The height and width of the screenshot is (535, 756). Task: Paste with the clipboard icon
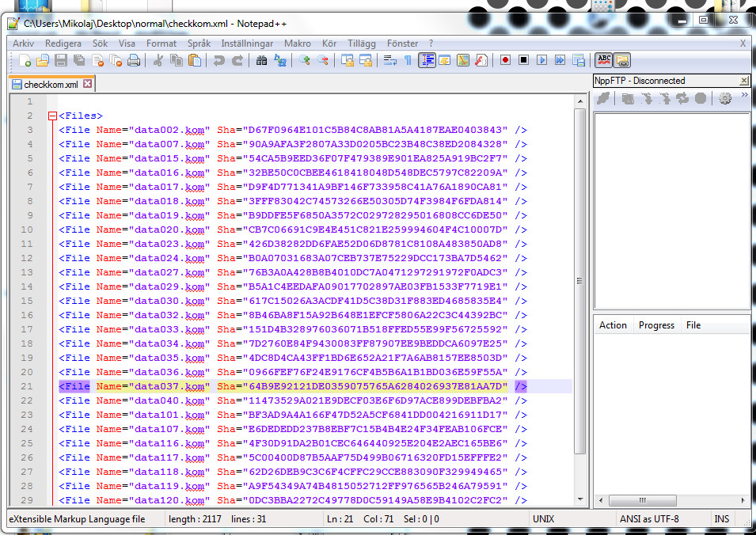click(x=195, y=60)
